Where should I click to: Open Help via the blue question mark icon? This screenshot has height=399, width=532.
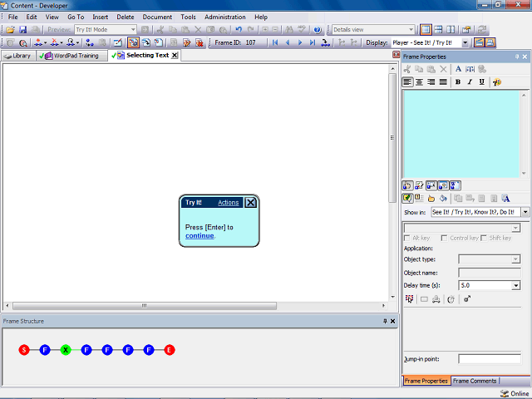coord(318,30)
